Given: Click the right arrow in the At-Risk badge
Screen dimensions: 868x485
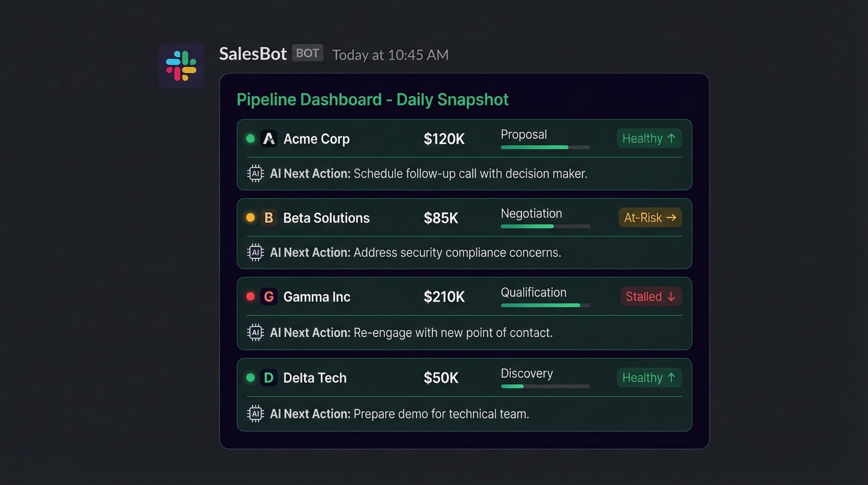Looking at the screenshot, I should [x=671, y=218].
